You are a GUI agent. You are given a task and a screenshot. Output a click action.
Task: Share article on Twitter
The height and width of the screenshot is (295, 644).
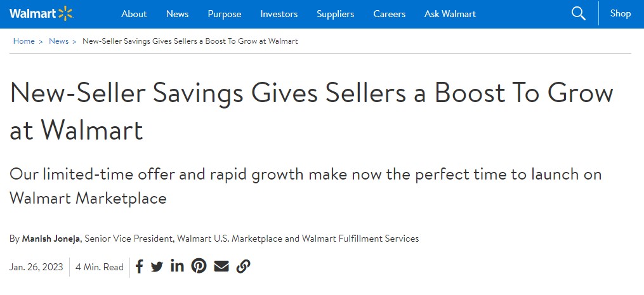click(157, 267)
